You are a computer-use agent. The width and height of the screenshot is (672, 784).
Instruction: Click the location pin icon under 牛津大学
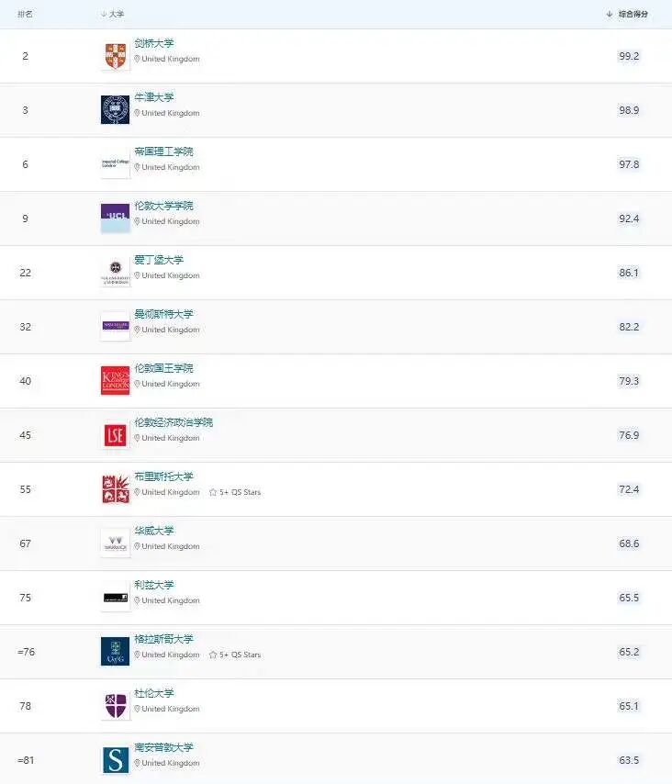pyautogui.click(x=138, y=113)
